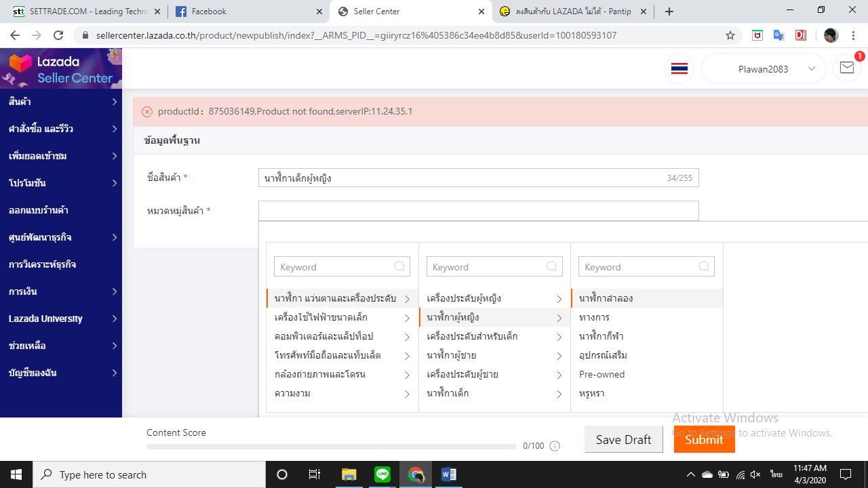Click search icon in second category Keyword box
Viewport: 868px width, 488px height.
(552, 266)
